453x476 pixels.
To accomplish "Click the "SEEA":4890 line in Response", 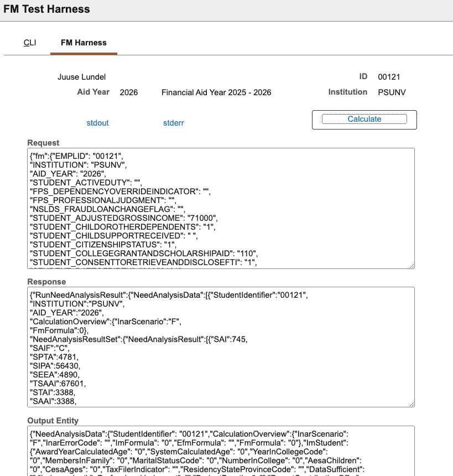I will point(55,375).
